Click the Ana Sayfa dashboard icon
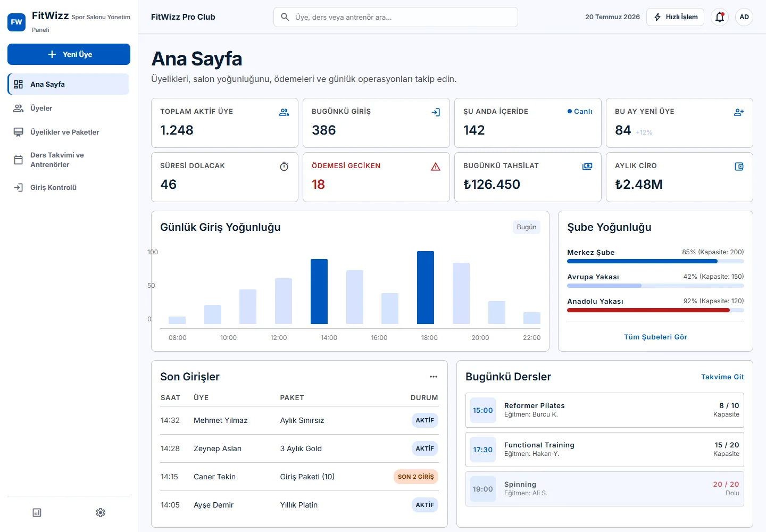Screen dimensions: 766x532 19,84
